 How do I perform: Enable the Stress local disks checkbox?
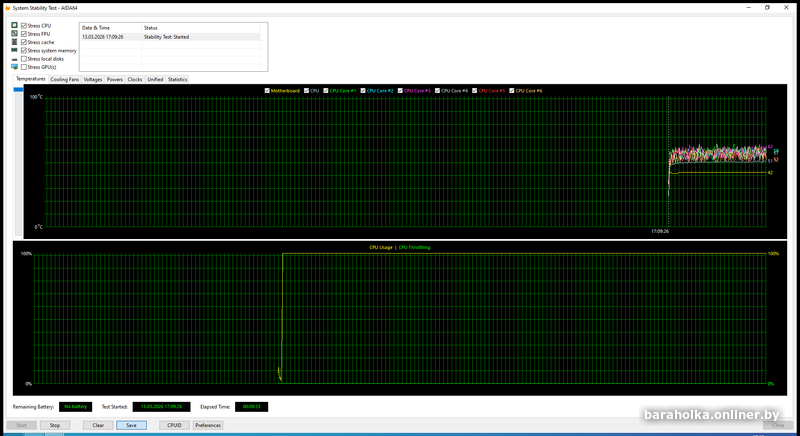point(24,59)
